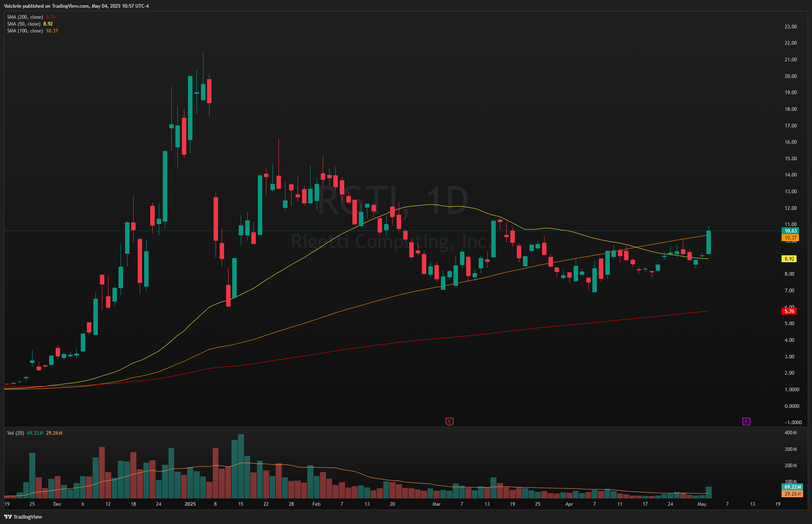
Task: Click the green 10.63 current price tag
Action: pos(790,231)
